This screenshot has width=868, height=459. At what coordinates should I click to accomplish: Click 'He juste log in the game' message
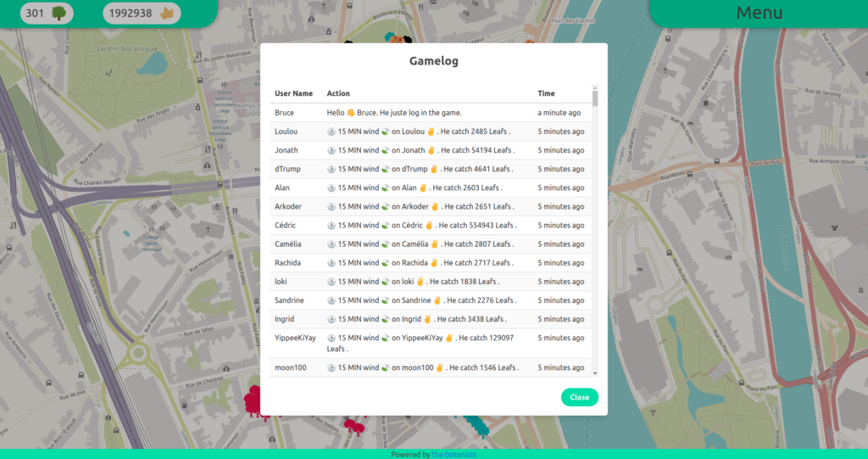pos(420,113)
